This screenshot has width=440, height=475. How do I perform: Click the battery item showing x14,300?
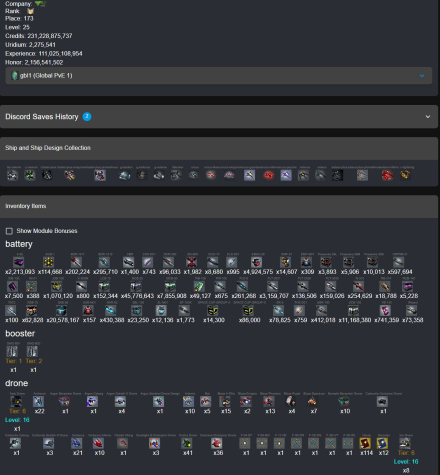click(213, 310)
